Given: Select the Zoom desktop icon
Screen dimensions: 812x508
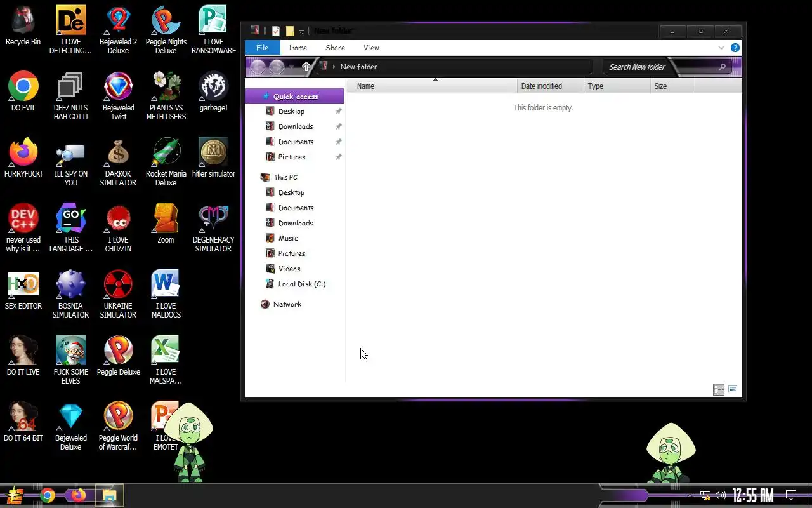Looking at the screenshot, I should click(166, 224).
